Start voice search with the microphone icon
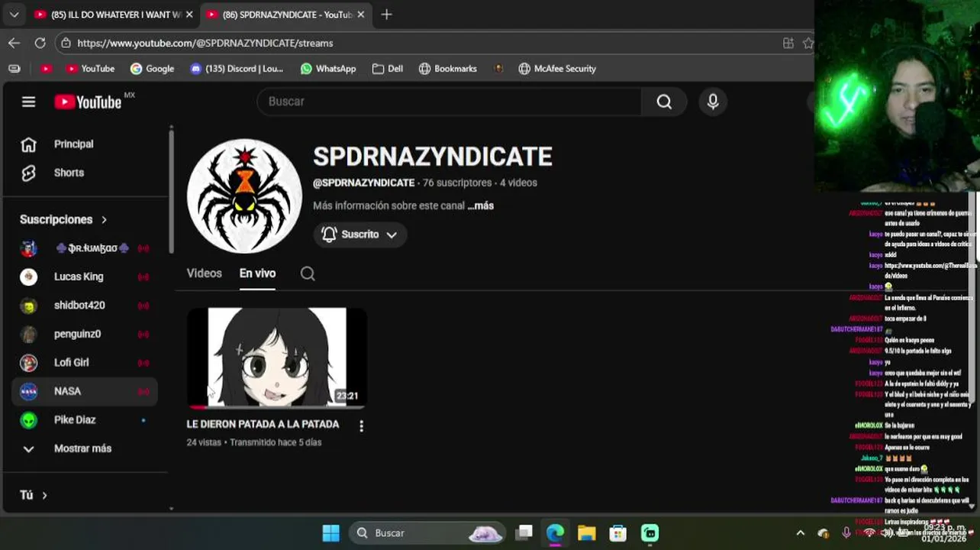 713,102
